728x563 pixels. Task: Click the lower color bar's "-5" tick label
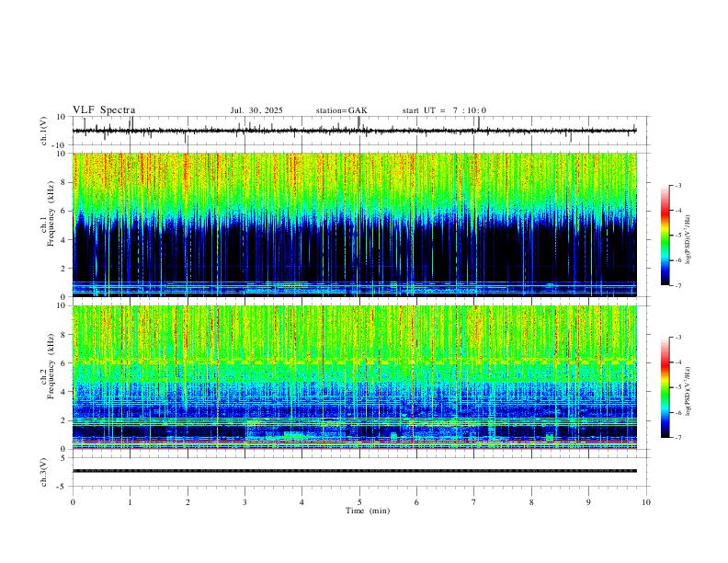click(678, 387)
